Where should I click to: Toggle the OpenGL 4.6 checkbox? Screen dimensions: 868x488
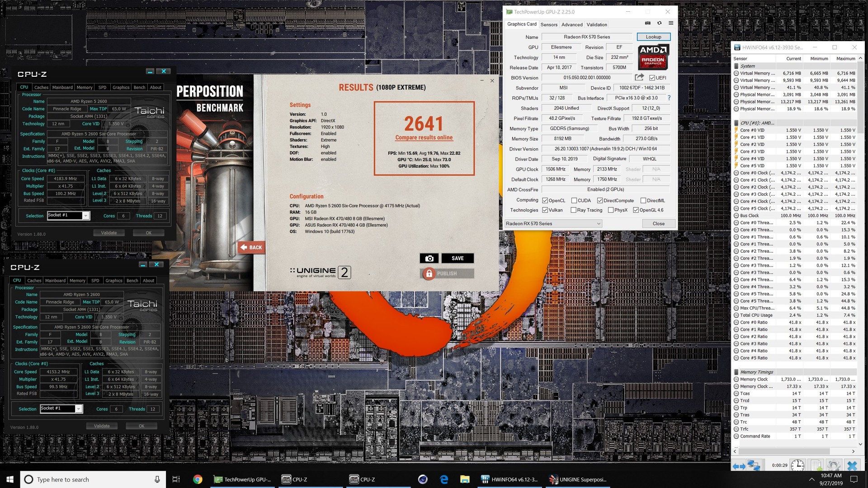pyautogui.click(x=636, y=210)
